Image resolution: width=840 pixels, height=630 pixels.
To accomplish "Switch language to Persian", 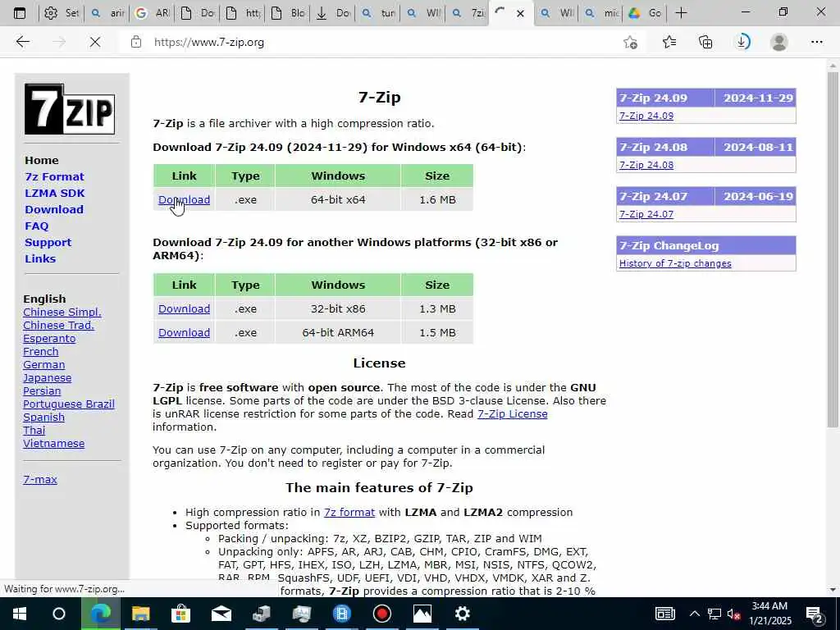I will (42, 391).
